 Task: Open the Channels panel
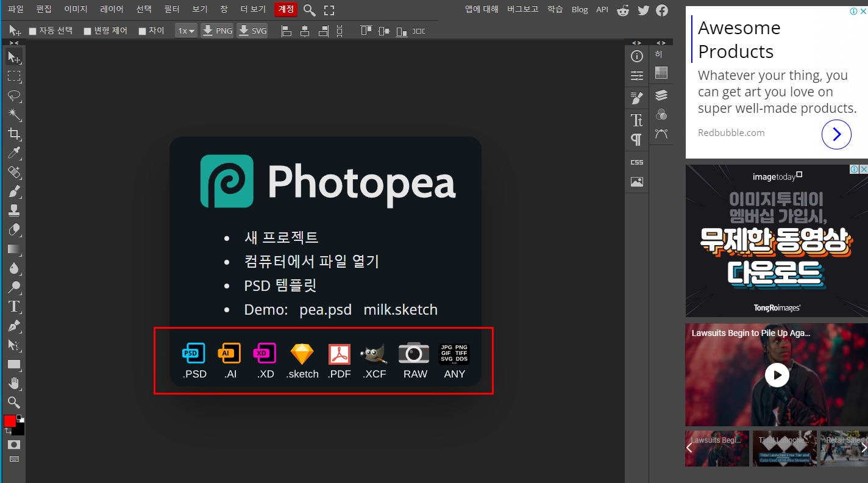tap(661, 114)
